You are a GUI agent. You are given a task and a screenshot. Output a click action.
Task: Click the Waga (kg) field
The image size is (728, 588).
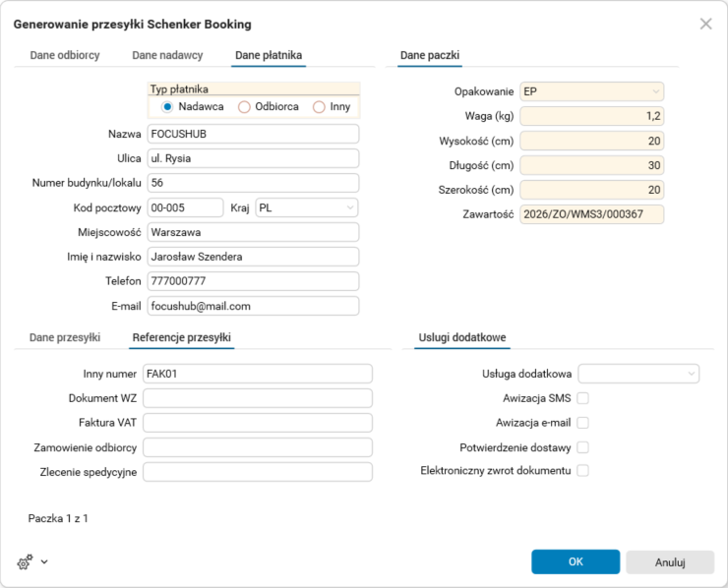coord(591,116)
